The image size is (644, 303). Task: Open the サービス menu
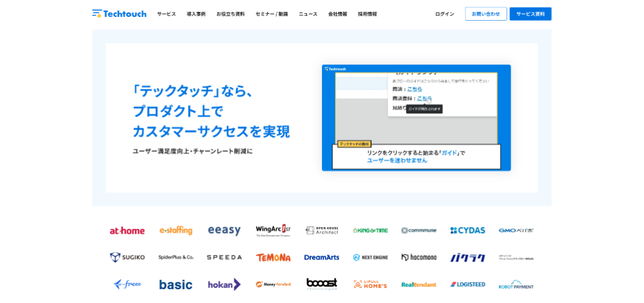click(x=166, y=14)
